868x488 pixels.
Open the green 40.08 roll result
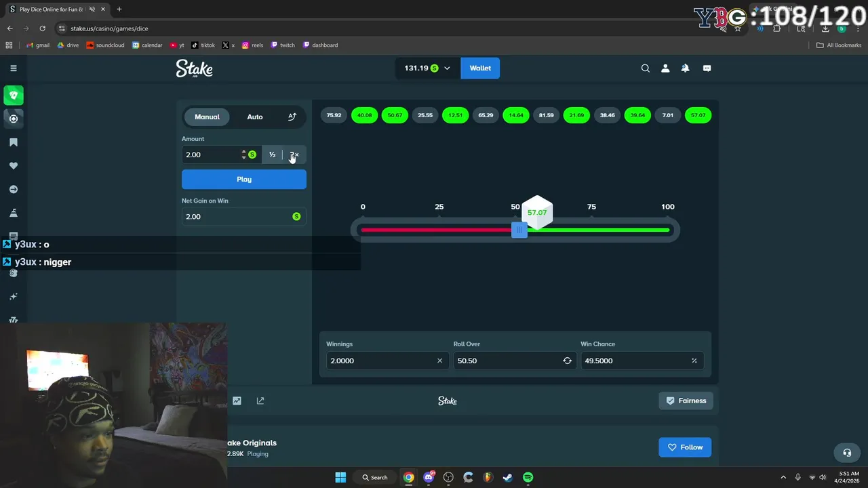pyautogui.click(x=364, y=115)
